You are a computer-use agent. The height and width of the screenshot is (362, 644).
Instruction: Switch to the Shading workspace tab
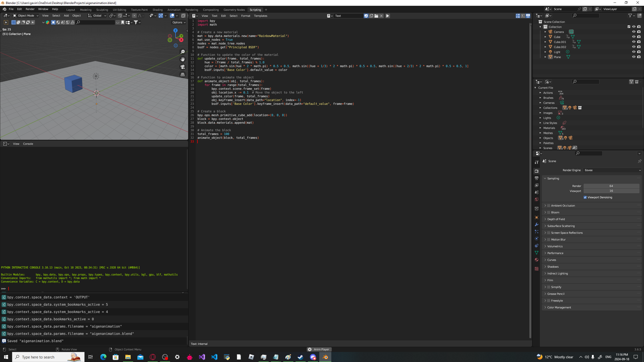[x=157, y=10]
